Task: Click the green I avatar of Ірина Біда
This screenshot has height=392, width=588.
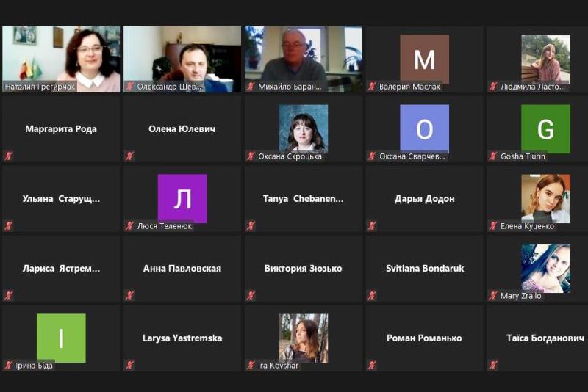Action: (61, 338)
